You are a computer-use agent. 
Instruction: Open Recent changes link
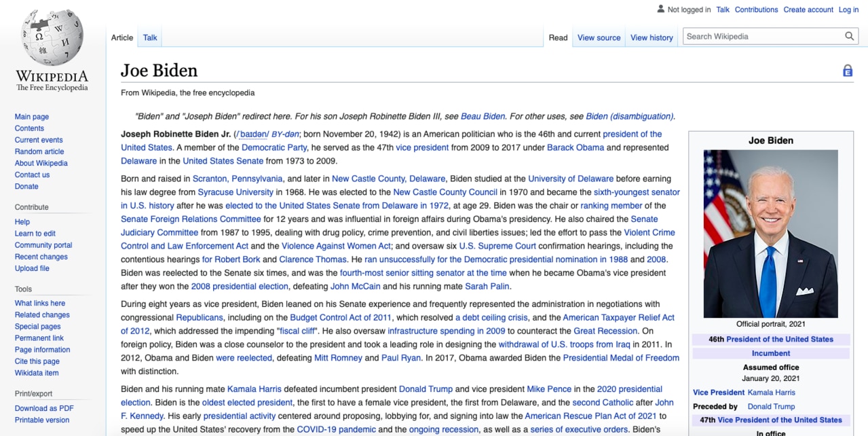coord(41,257)
